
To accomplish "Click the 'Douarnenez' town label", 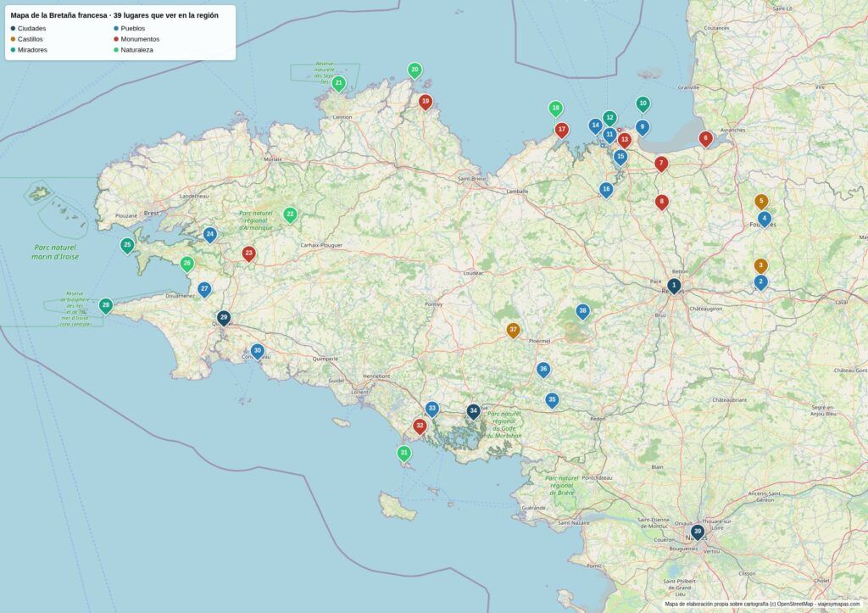I will [x=181, y=296].
